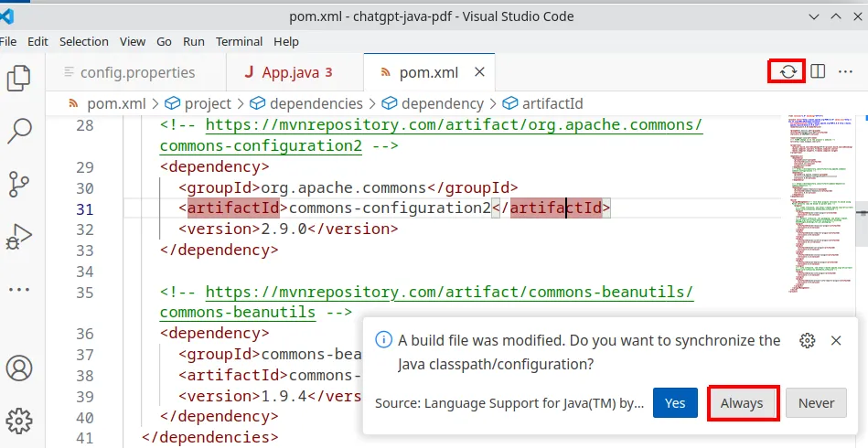Switch to the App.java tab
This screenshot has height=448, width=868.
(295, 72)
